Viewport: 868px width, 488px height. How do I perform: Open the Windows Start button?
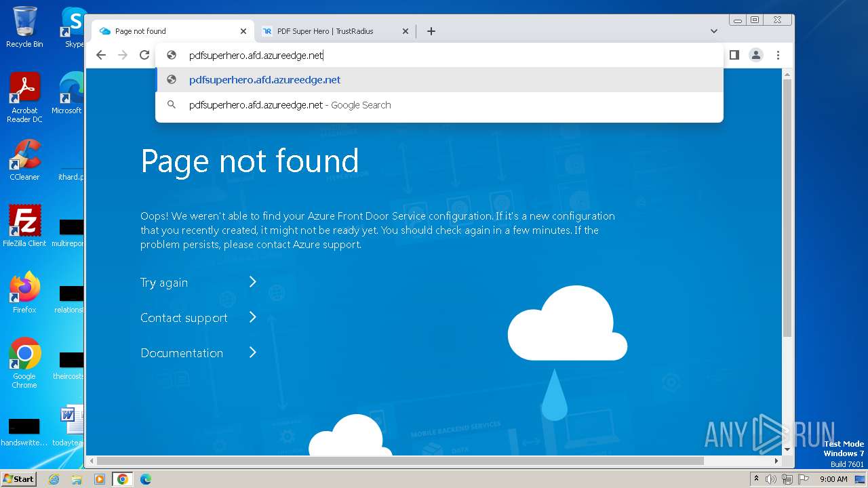(18, 479)
